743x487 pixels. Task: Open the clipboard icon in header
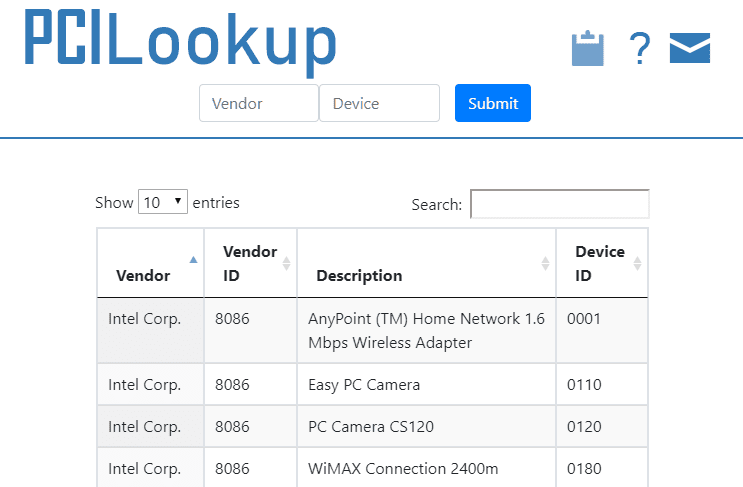tap(588, 48)
